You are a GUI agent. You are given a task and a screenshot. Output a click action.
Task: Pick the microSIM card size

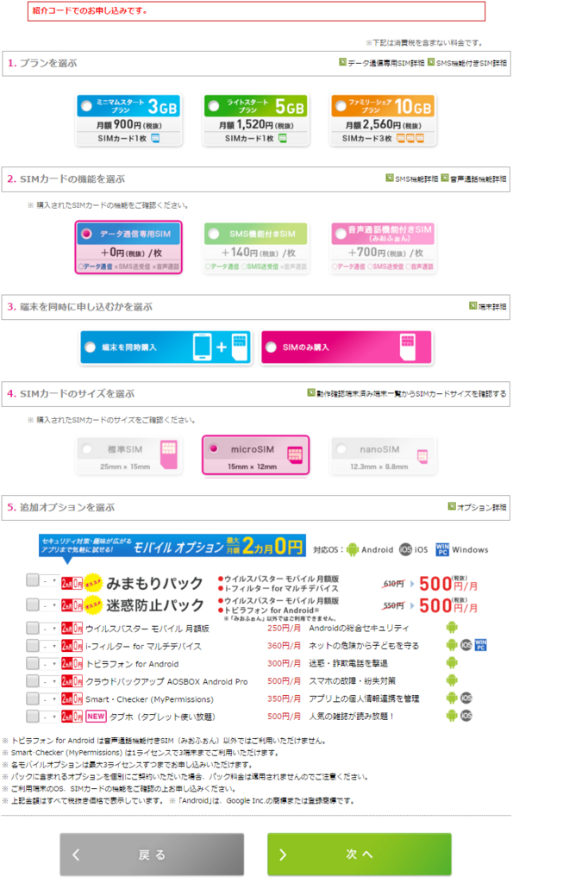point(256,455)
